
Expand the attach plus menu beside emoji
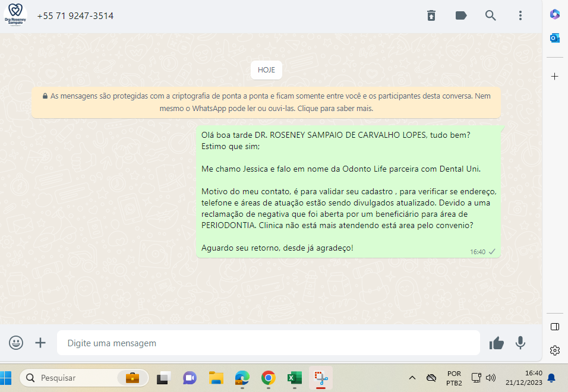tap(40, 343)
